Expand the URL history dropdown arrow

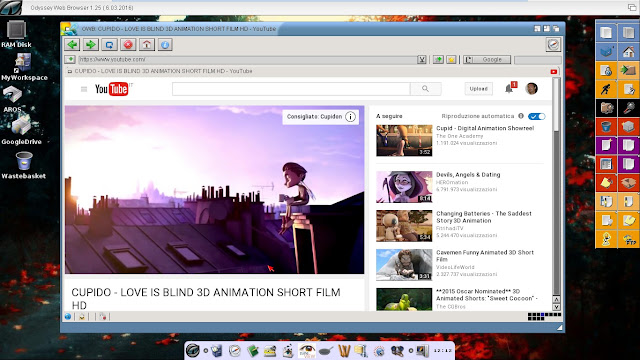(422, 60)
